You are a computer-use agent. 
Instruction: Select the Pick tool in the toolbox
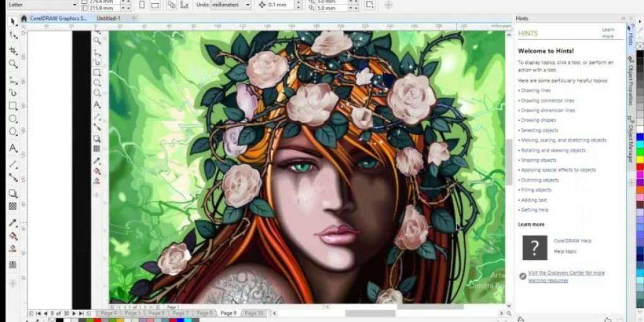13,21
